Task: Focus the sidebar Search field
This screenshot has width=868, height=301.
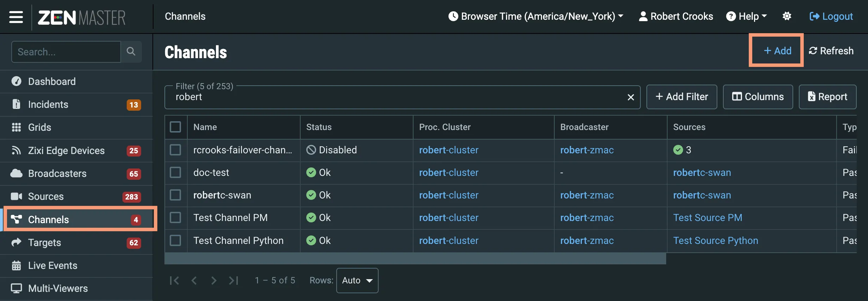Action: coord(66,52)
